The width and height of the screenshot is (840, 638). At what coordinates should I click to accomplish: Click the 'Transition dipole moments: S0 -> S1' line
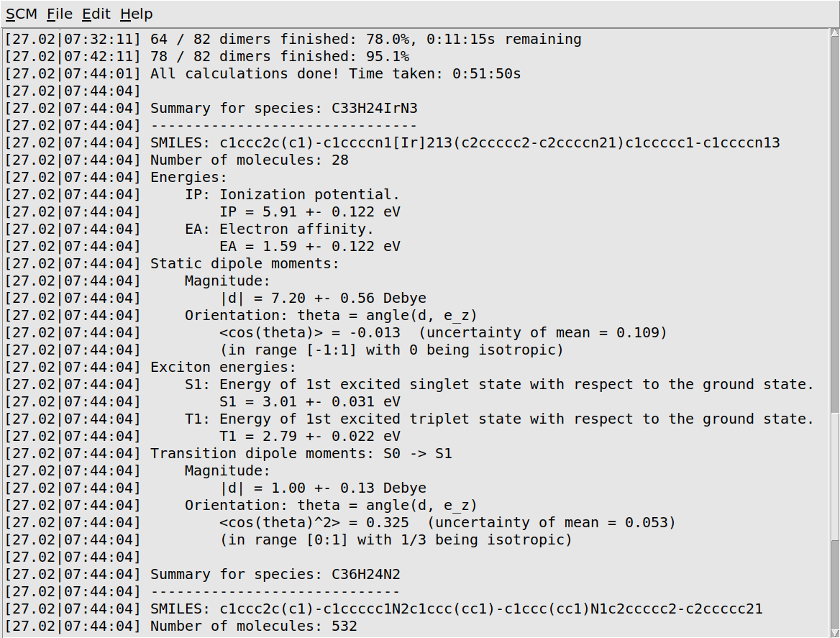(301, 453)
